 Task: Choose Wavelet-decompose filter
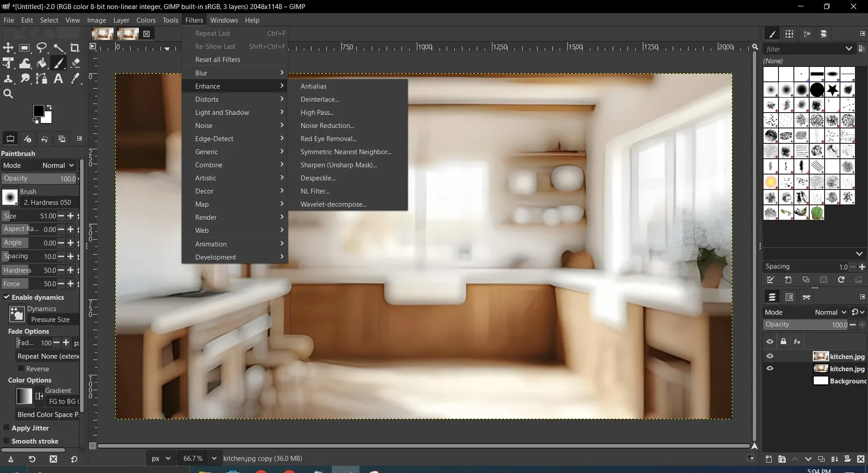[x=348, y=204]
